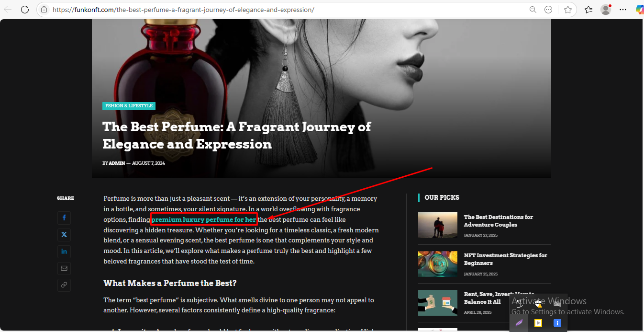Click the Rent Save Invest money thumbnail
Viewport: 644px width, 332px height.
click(438, 303)
